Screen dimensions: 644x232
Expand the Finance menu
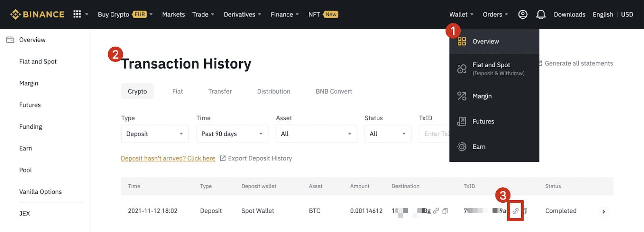(285, 14)
